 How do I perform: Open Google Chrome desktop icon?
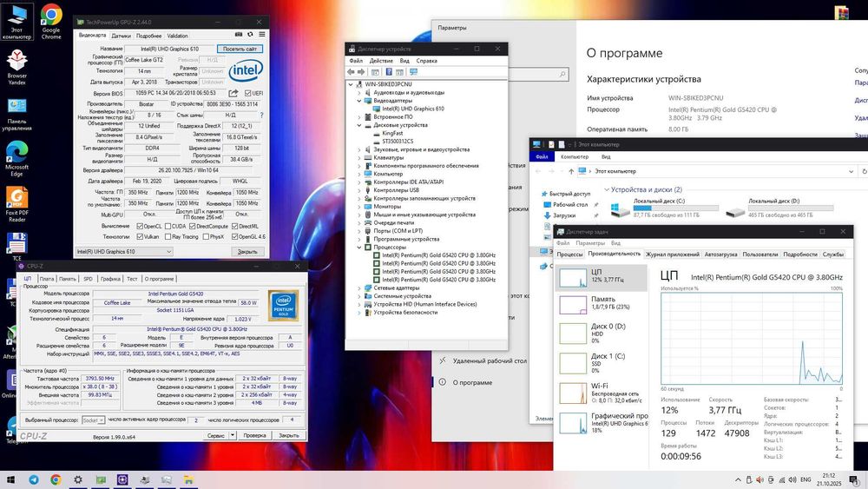click(x=51, y=21)
